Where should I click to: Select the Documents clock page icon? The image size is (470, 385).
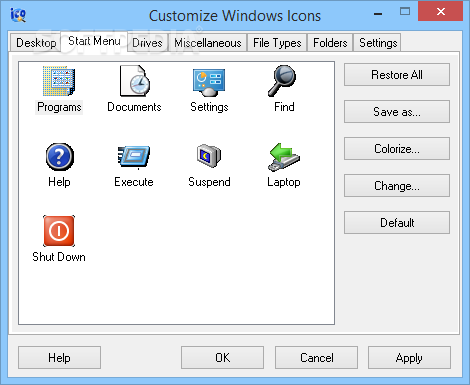pos(134,81)
